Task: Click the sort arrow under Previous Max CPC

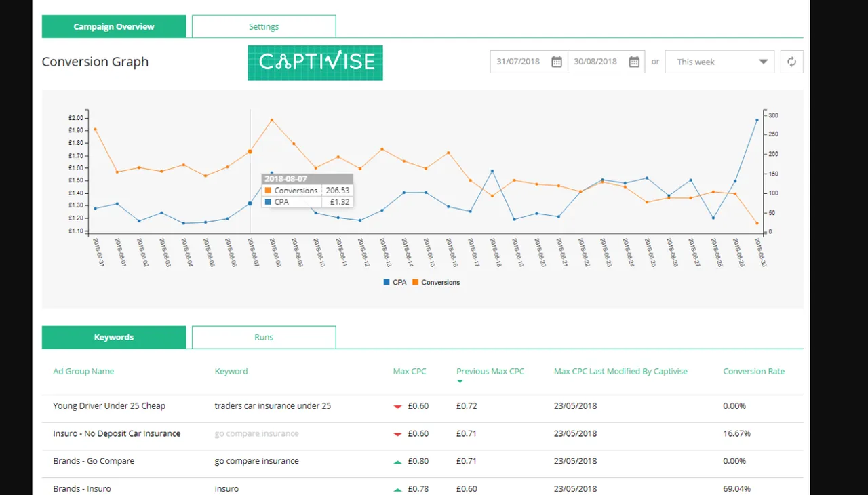Action: click(x=460, y=382)
